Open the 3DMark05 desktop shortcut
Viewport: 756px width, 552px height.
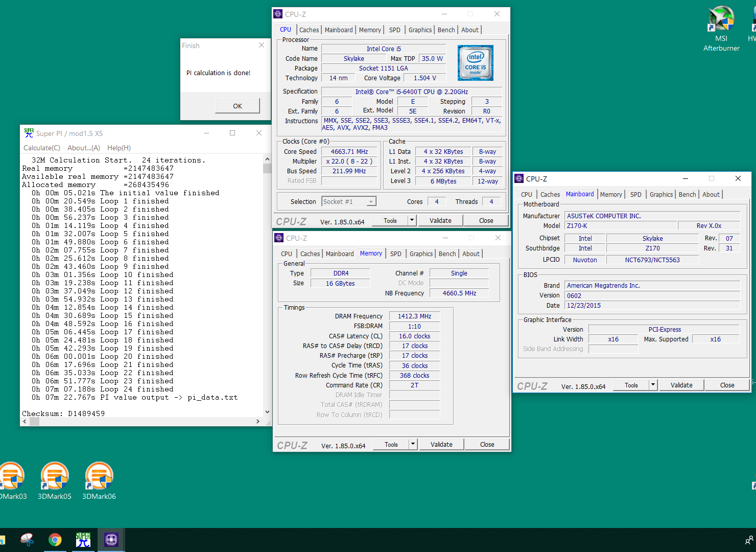pos(55,480)
